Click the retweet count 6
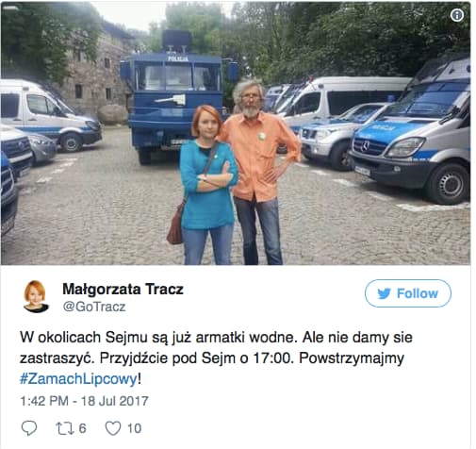This screenshot has height=449, width=476. tap(82, 428)
